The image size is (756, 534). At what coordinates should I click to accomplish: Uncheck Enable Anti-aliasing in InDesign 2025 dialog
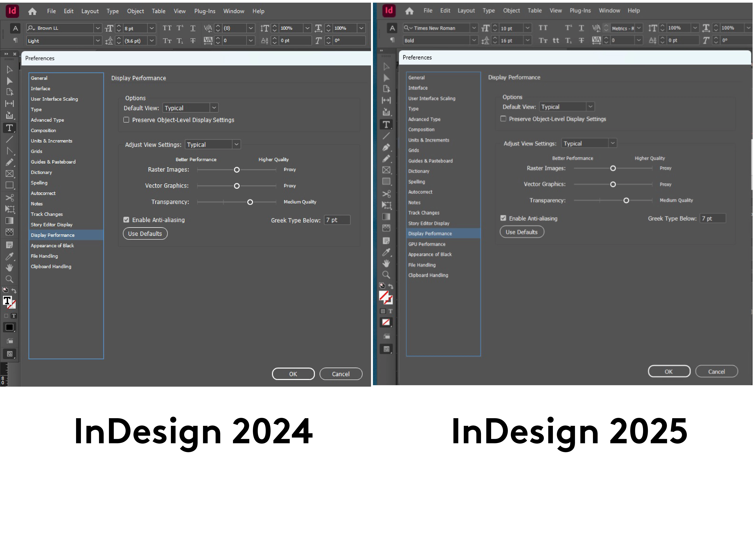503,218
